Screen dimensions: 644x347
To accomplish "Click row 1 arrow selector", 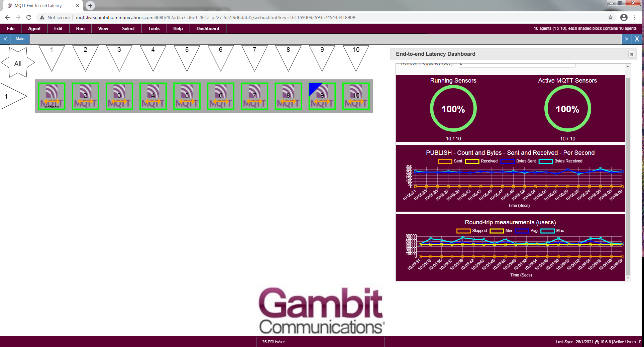I will 12,96.
